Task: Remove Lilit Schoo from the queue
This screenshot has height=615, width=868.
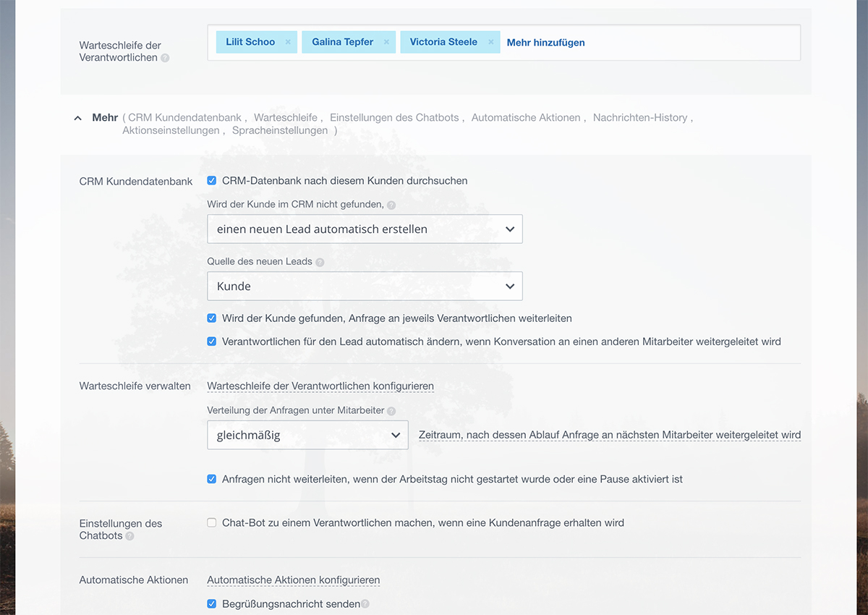Action: [288, 43]
